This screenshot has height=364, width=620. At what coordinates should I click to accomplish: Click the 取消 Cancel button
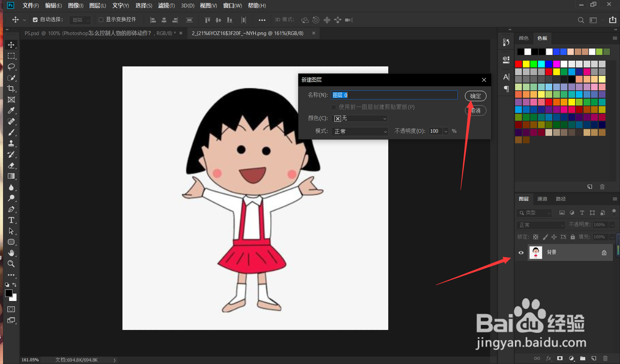pos(476,111)
